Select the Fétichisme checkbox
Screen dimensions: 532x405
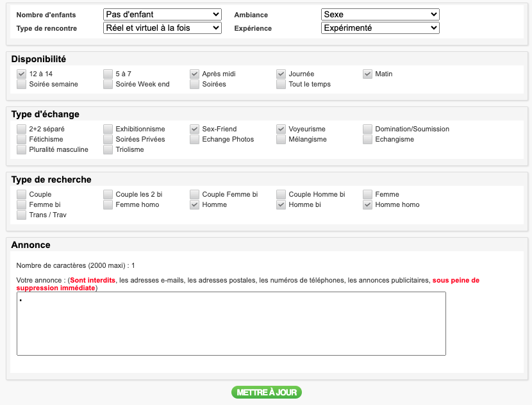(22, 140)
